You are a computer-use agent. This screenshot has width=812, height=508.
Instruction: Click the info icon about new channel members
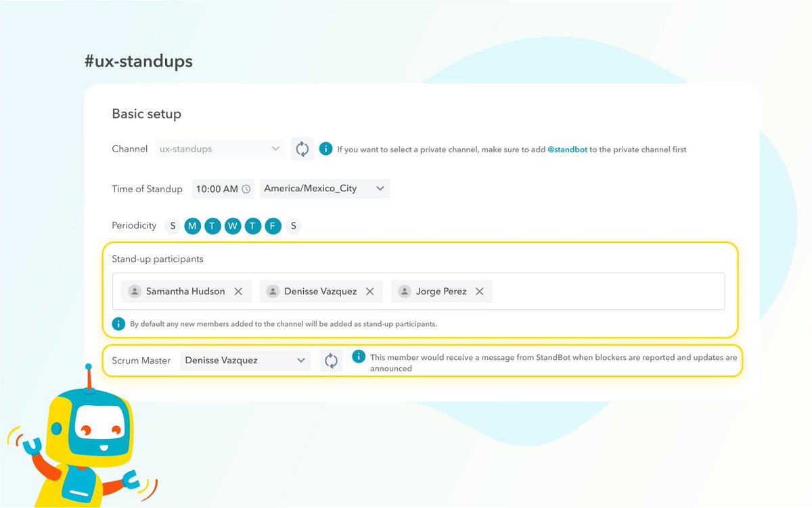click(118, 323)
